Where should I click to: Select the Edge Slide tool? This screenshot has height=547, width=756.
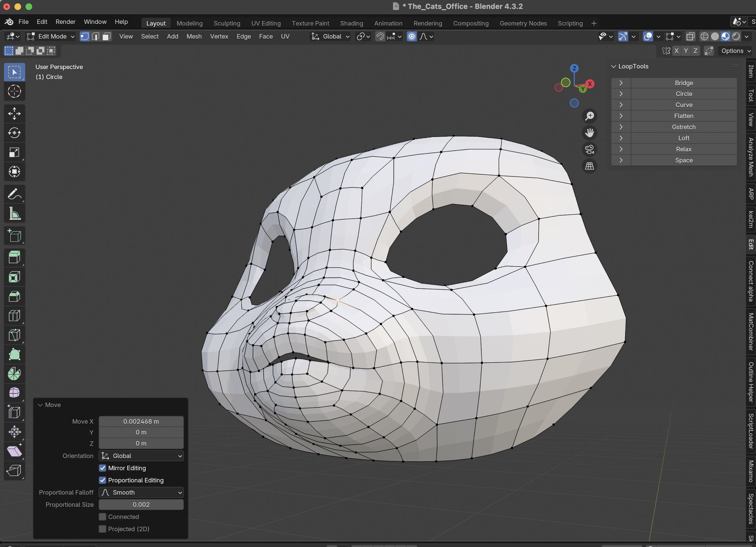(14, 412)
